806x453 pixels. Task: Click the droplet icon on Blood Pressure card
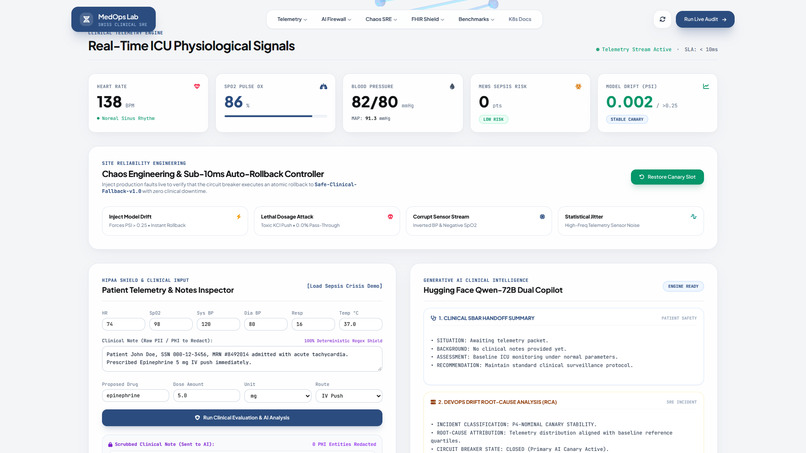tap(452, 86)
